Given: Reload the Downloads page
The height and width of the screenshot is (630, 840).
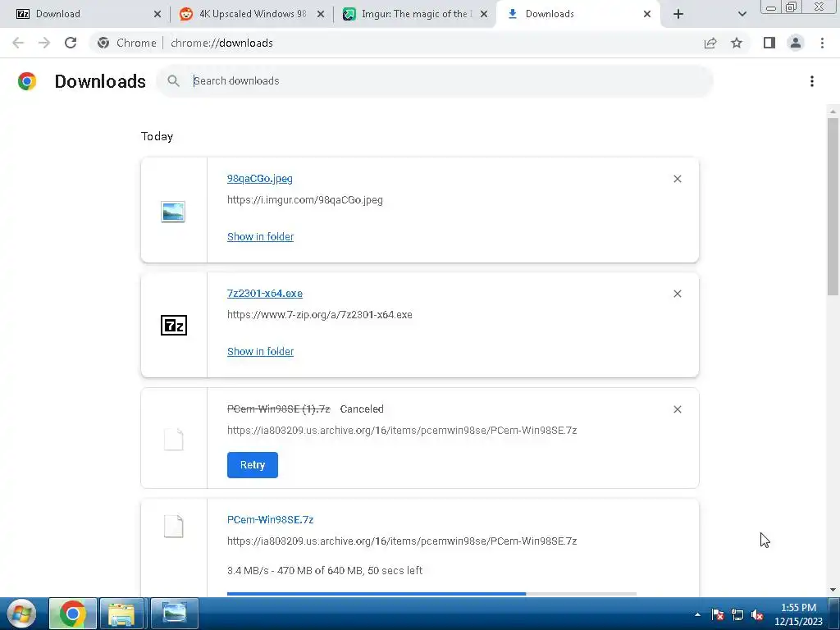Looking at the screenshot, I should pyautogui.click(x=71, y=43).
